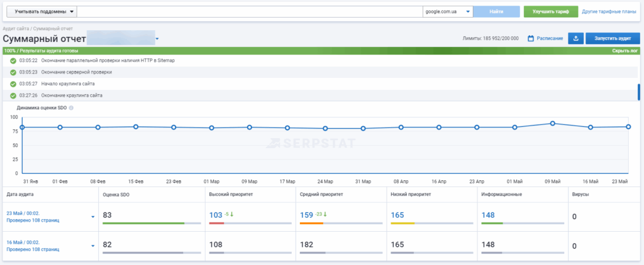644x265 pixels.
Task: Click the high priority count 103
Action: click(216, 215)
